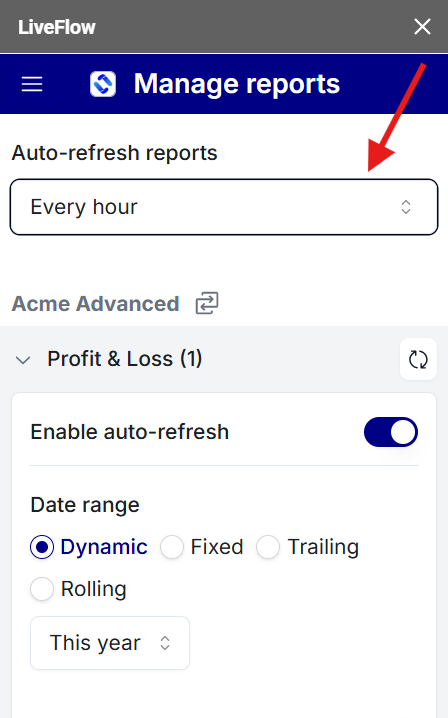Select the Dynamic date range option

click(42, 547)
